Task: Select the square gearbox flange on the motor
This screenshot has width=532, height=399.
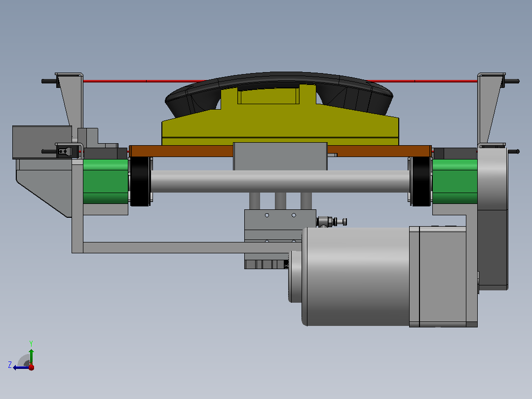Action: pos(438,277)
